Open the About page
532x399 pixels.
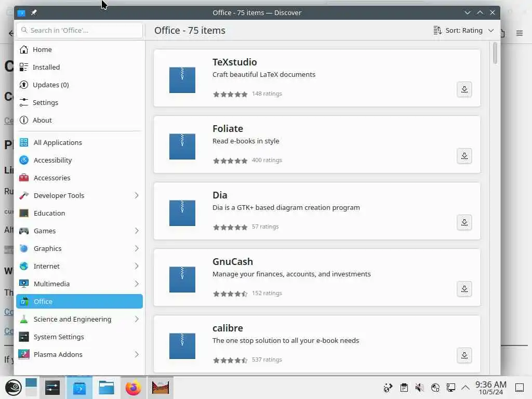(x=79, y=120)
